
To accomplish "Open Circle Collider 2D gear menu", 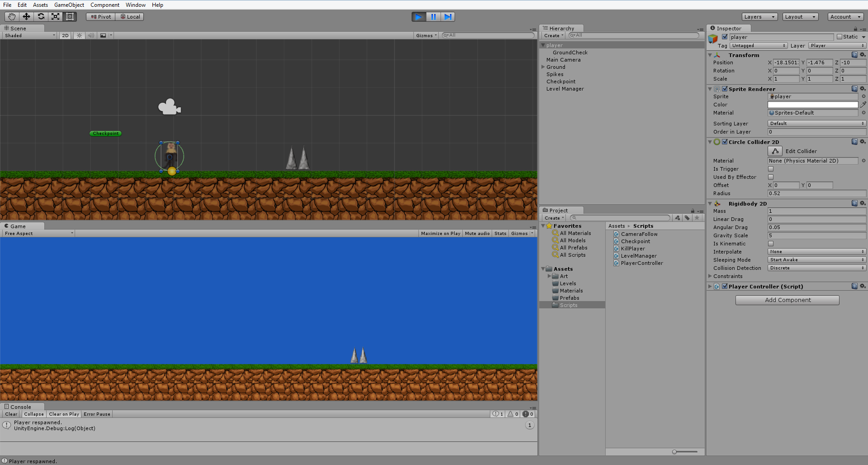I will 863,142.
